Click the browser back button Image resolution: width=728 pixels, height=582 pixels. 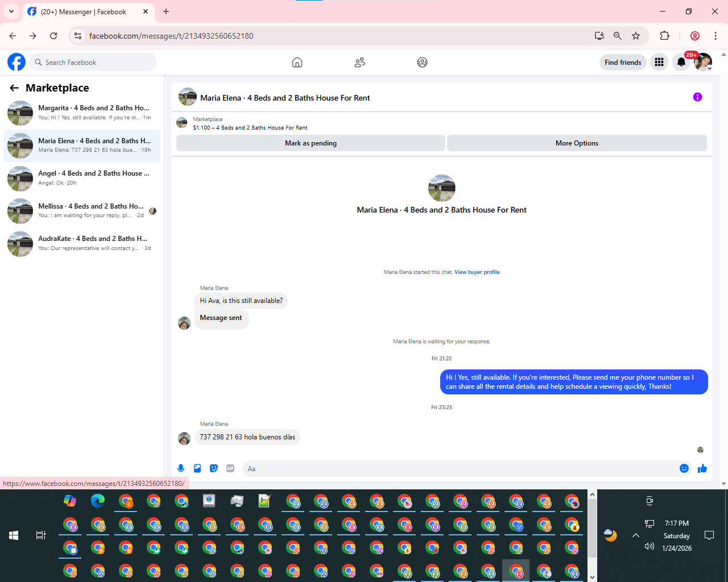coord(13,36)
